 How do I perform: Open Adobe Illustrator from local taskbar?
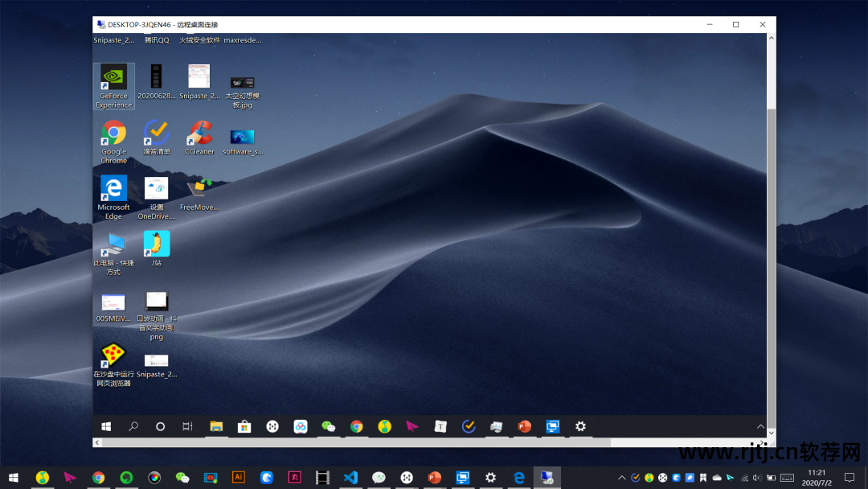pyautogui.click(x=238, y=477)
